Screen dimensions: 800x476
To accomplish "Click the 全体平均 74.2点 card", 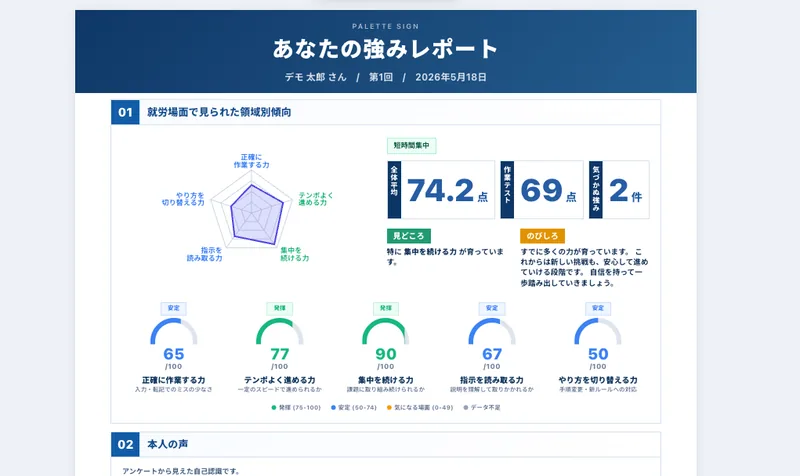I will coord(441,190).
